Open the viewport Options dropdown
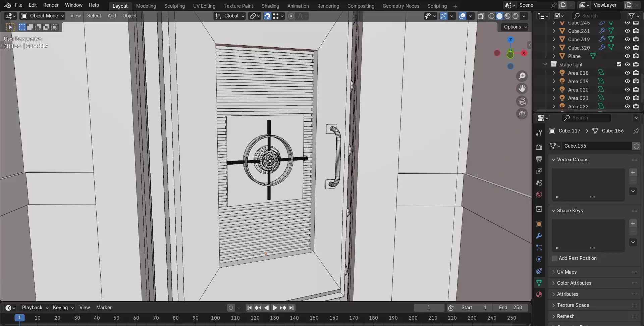Screen dimensions: 644x326 pyautogui.click(x=515, y=27)
